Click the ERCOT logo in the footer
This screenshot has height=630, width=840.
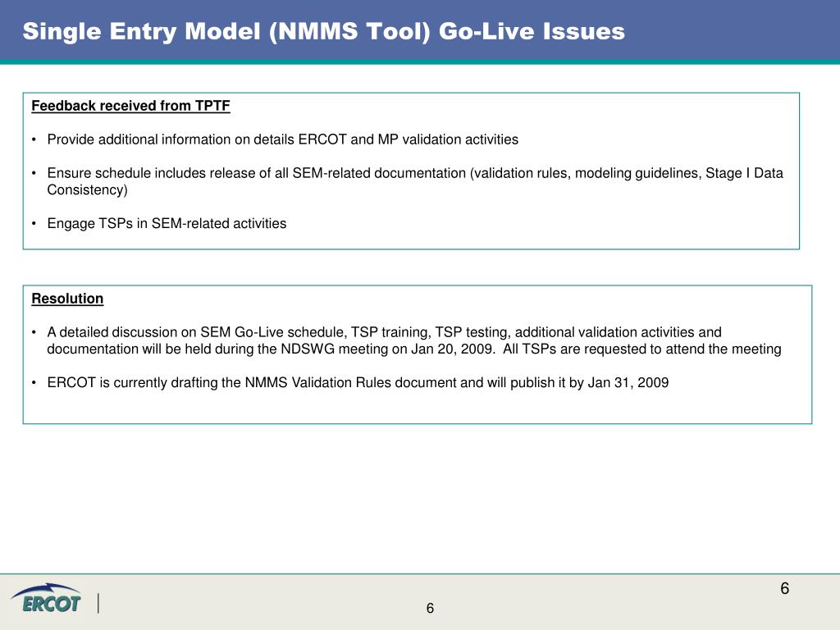point(46,598)
